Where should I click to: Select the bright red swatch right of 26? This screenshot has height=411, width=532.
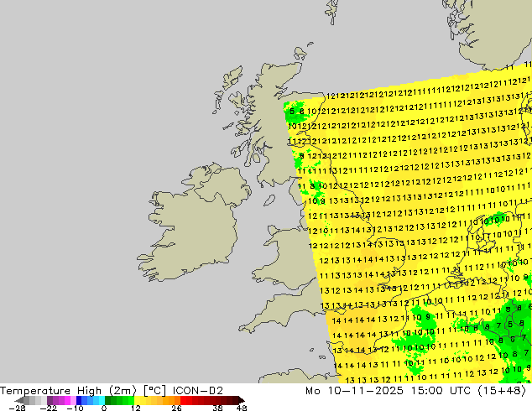pyautogui.click(x=183, y=400)
